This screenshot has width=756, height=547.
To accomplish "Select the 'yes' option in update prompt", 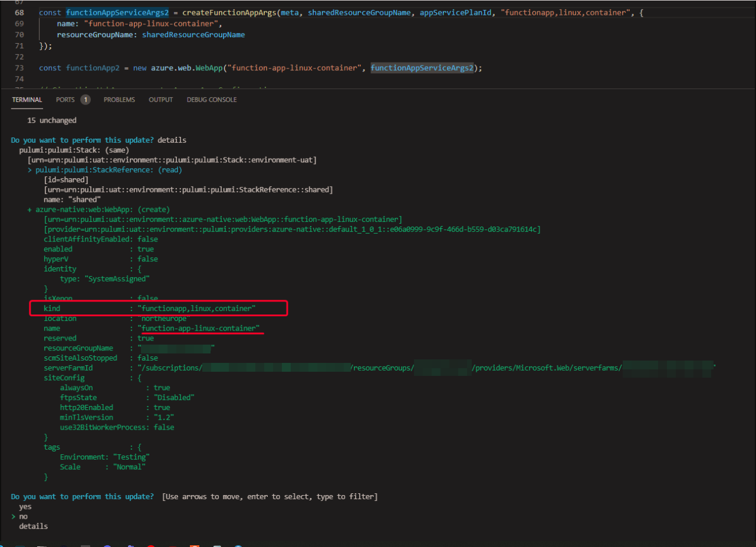I will pos(25,507).
